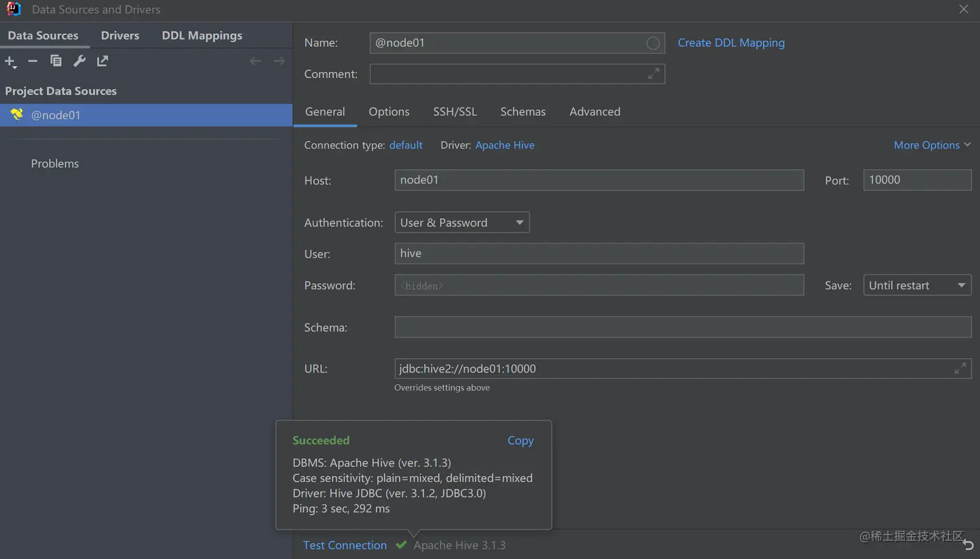The image size is (980, 559).
Task: Select the @node01 data source in the list
Action: coord(146,115)
